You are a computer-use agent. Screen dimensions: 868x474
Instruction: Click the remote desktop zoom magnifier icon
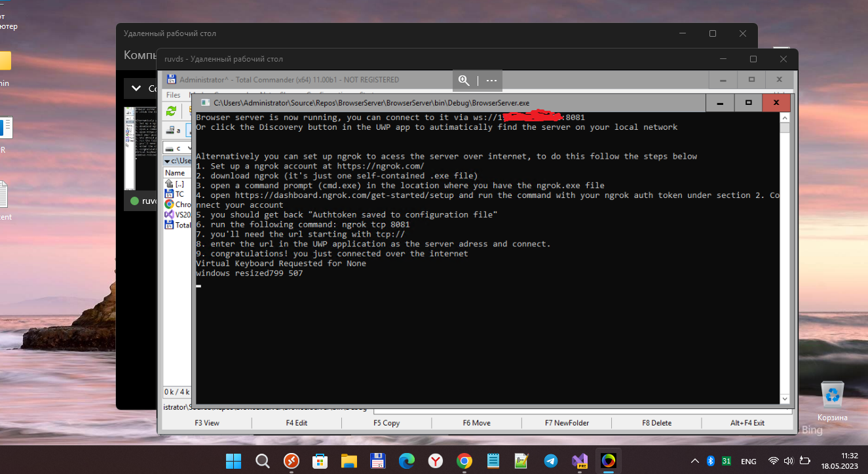464,81
